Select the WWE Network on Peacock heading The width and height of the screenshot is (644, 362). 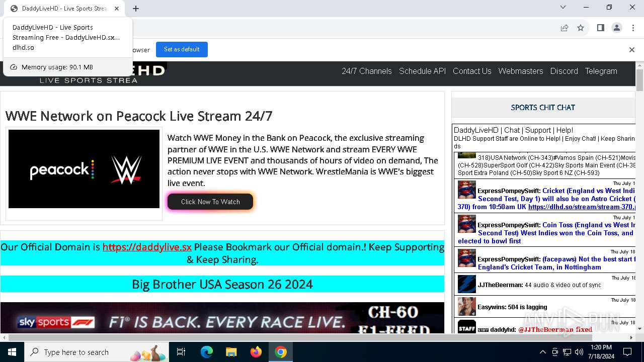139,116
